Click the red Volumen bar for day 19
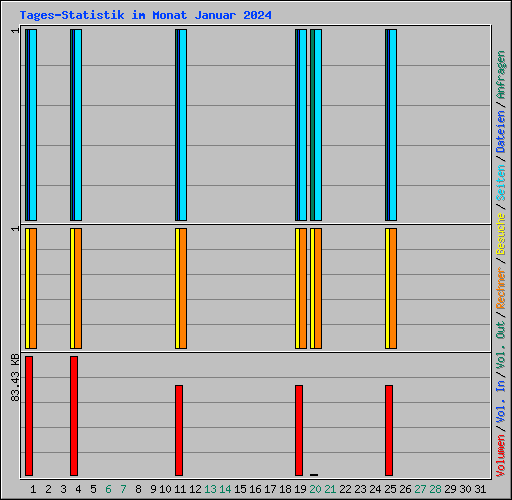 (299, 430)
